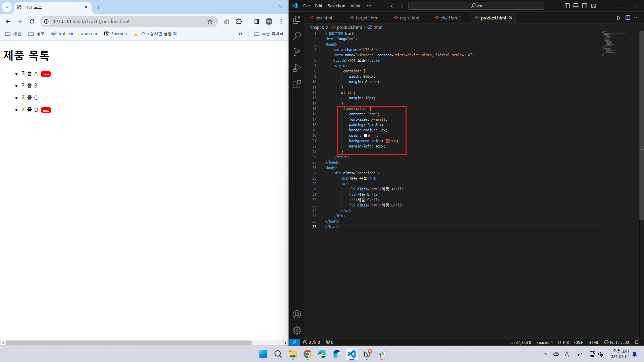Screen dimensions: 644x362
Task: Open the 공부 bookmarks folder
Action: tap(37, 34)
